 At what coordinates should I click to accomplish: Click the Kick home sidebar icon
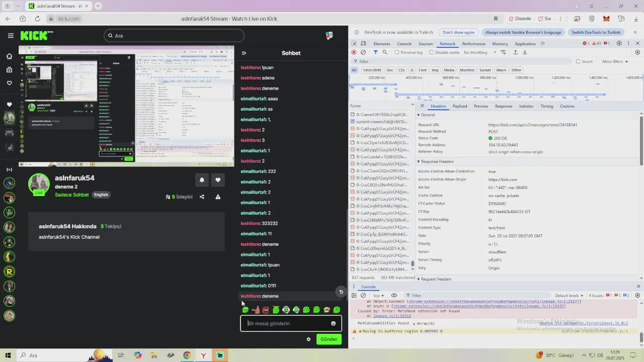click(x=9, y=56)
